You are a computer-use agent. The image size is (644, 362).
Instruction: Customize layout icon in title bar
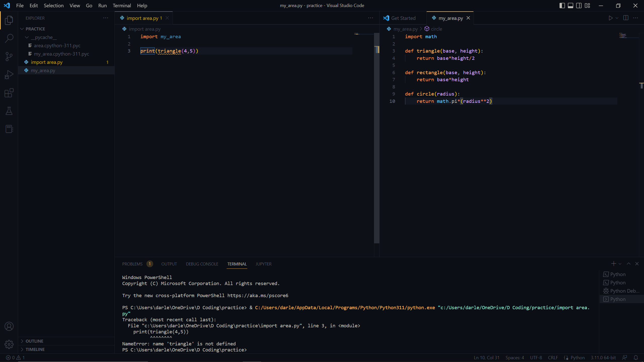click(587, 6)
